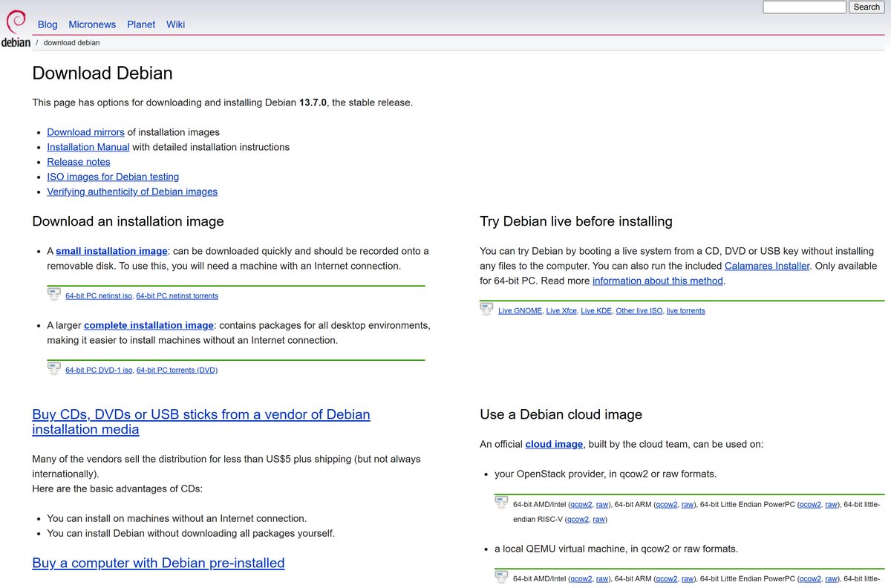The height and width of the screenshot is (588, 891).
Task: Open 64-bit PC netinst torrents link
Action: coord(177,295)
